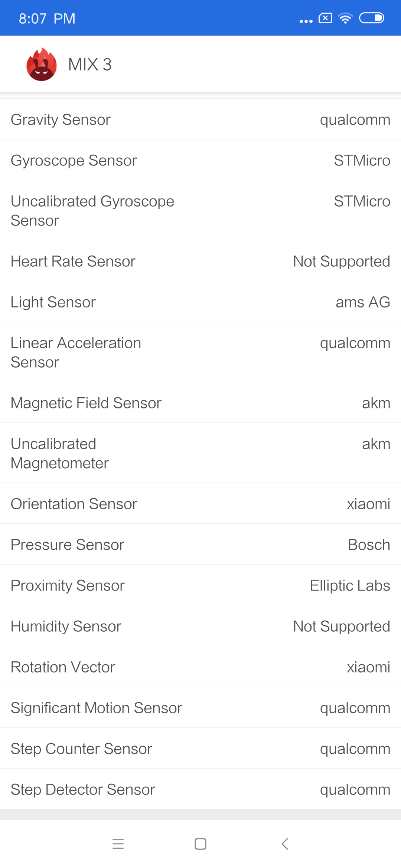Select the MIX 3 device title
The image size is (401, 868).
click(x=90, y=65)
